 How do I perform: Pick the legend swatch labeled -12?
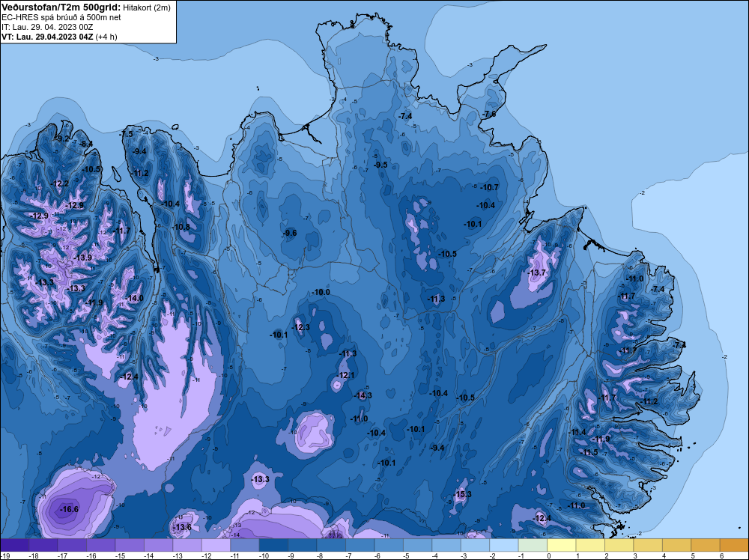pos(216,545)
